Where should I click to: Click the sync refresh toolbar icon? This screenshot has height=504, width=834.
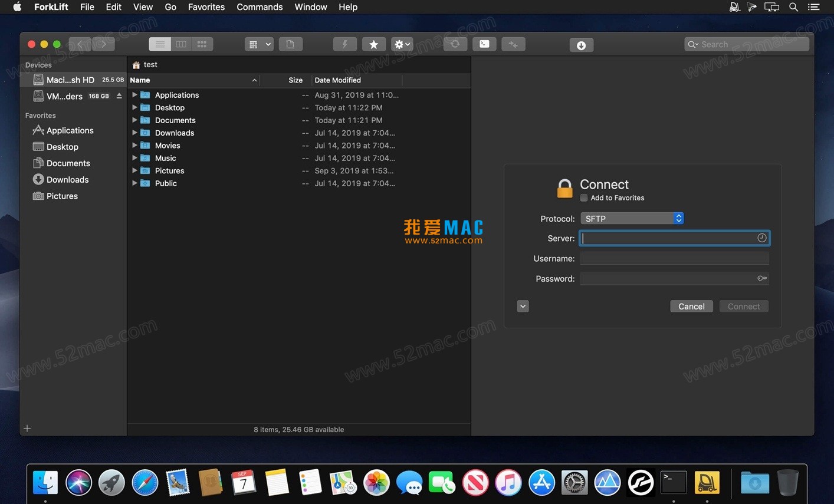455,44
